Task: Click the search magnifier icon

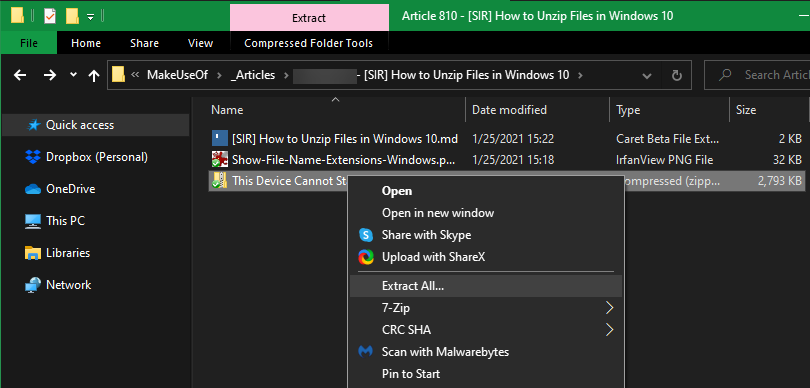Action: click(x=725, y=75)
